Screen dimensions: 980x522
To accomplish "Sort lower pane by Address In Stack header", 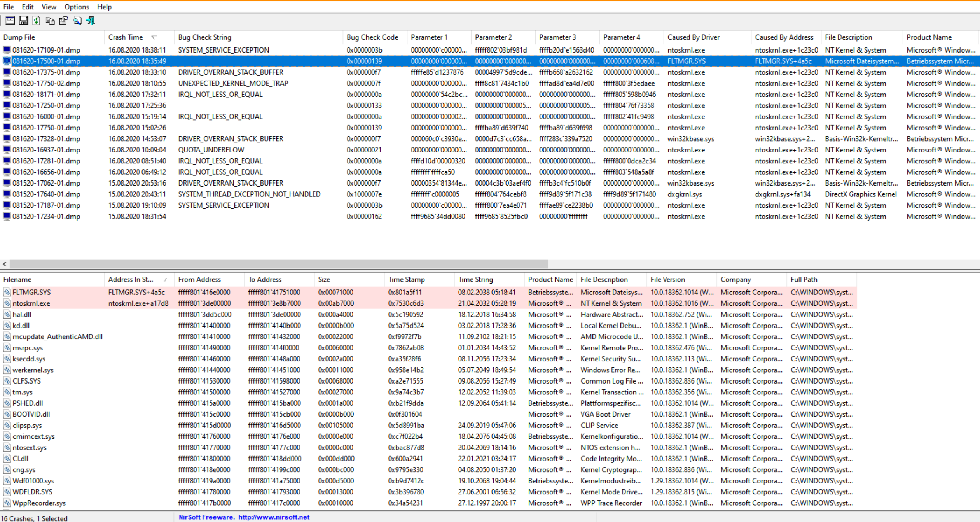I will tap(131, 279).
